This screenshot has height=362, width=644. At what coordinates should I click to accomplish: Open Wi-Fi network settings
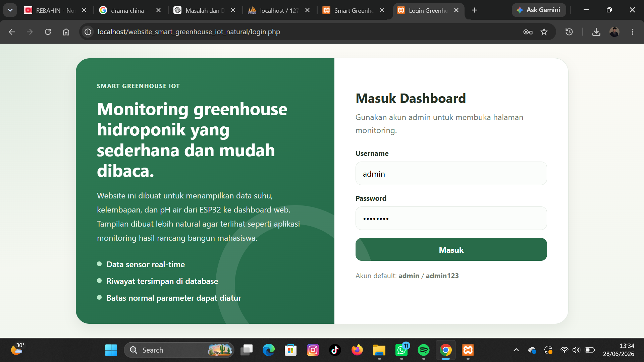tap(565, 350)
